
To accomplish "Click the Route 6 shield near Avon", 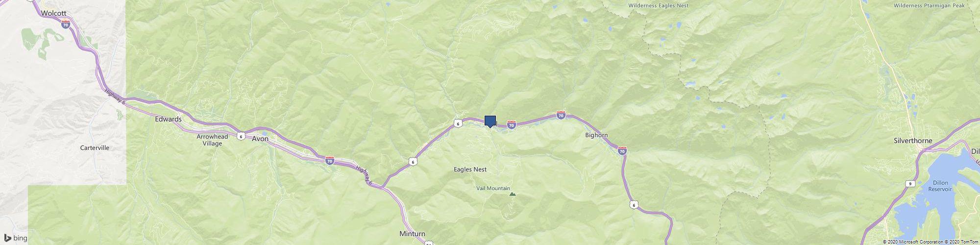I will point(241,136).
